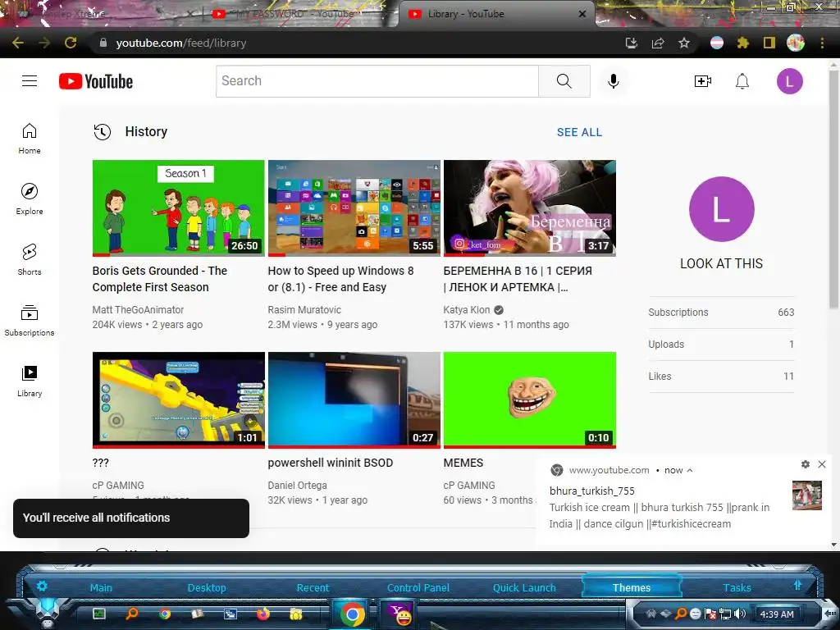Open the purple L account avatar menu
840x630 pixels.
pyautogui.click(x=790, y=81)
